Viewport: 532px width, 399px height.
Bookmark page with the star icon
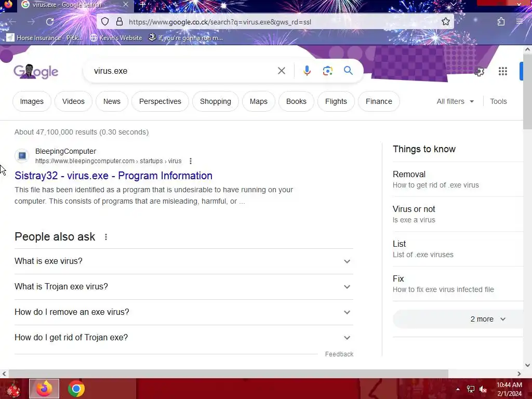pyautogui.click(x=445, y=22)
